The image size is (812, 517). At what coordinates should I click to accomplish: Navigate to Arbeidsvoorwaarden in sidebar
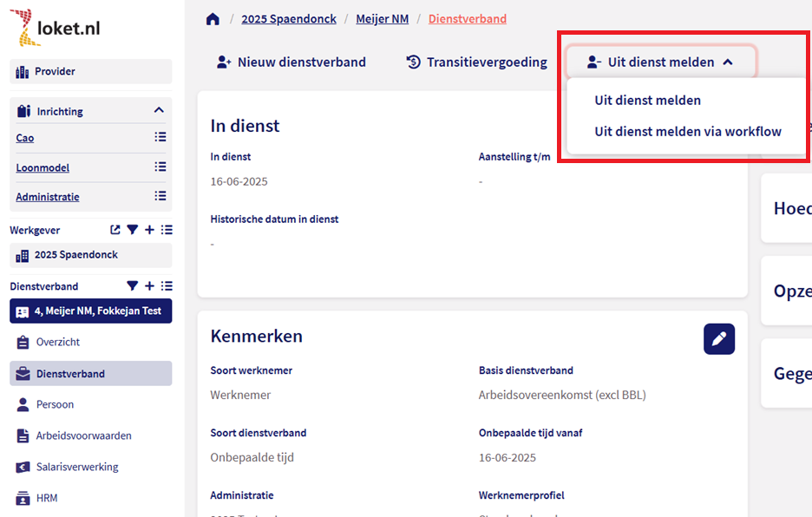point(83,435)
